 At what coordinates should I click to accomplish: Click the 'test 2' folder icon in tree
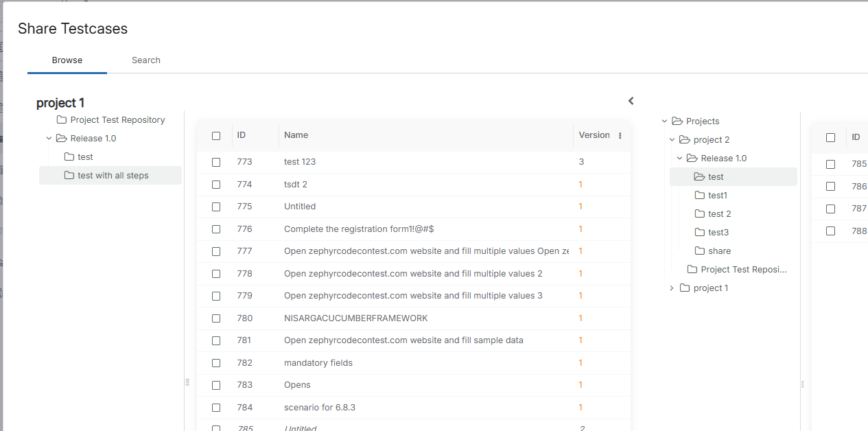(x=700, y=214)
